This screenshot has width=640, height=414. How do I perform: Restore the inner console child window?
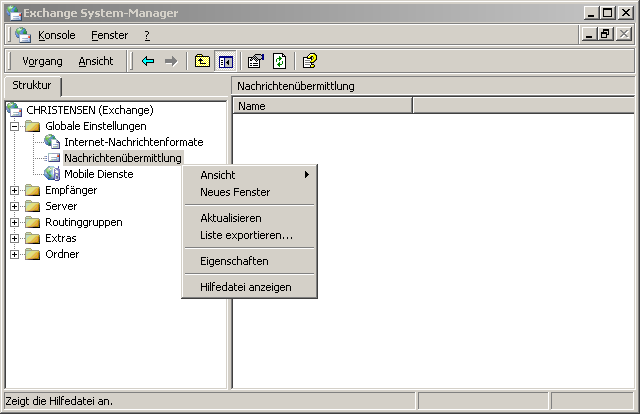606,34
